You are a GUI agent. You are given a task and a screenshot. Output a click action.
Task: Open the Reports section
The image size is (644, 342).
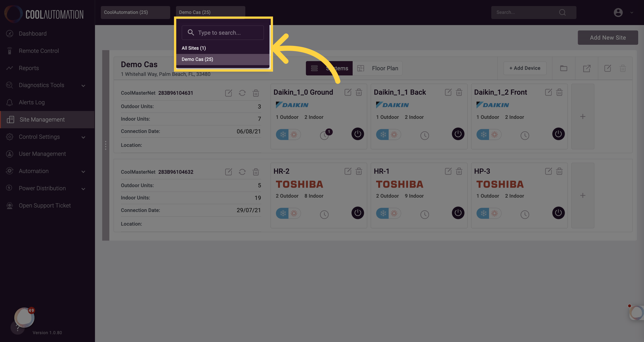click(x=29, y=68)
